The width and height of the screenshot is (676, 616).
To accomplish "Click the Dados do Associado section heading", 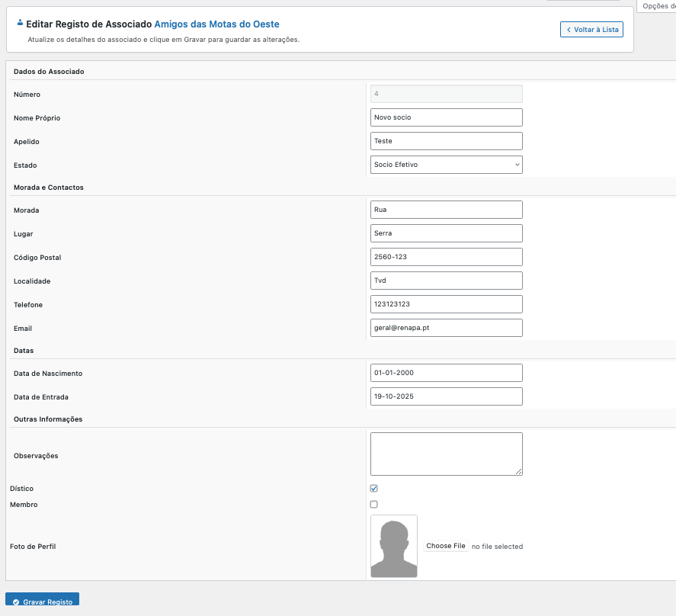I will pyautogui.click(x=49, y=72).
